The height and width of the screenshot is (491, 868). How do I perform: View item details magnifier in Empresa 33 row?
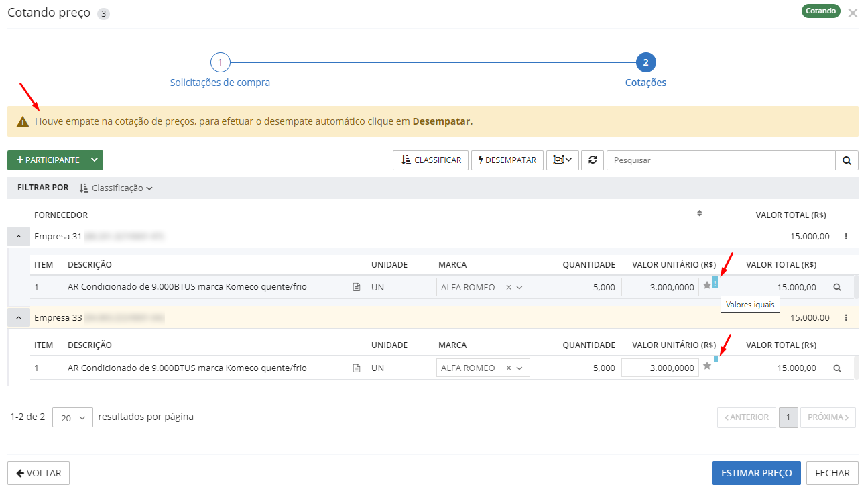coord(836,368)
